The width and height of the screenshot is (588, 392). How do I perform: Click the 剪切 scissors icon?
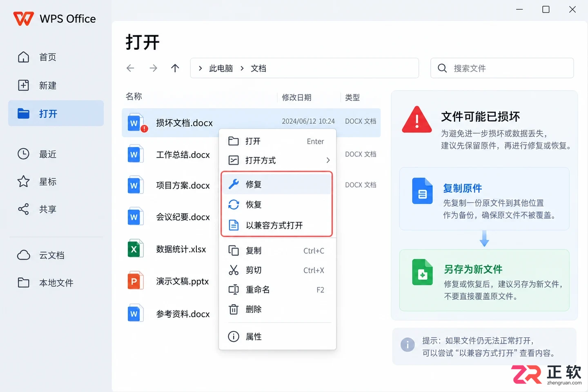point(234,270)
